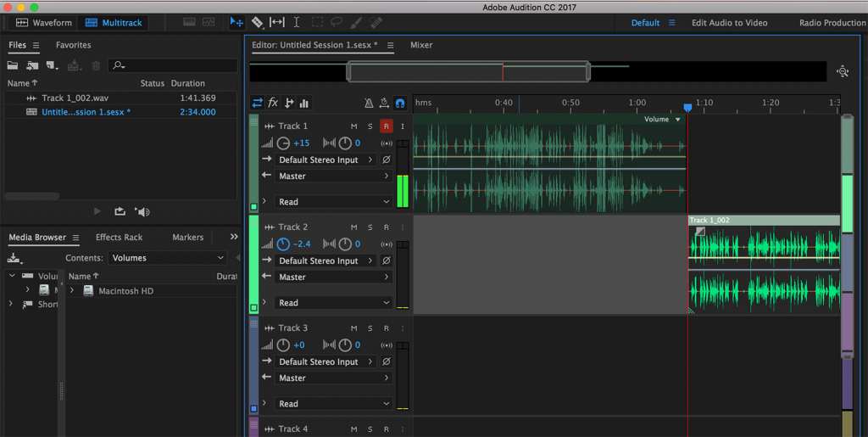Click the zoom navigator icon at right
The width and height of the screenshot is (868, 437).
tap(843, 72)
